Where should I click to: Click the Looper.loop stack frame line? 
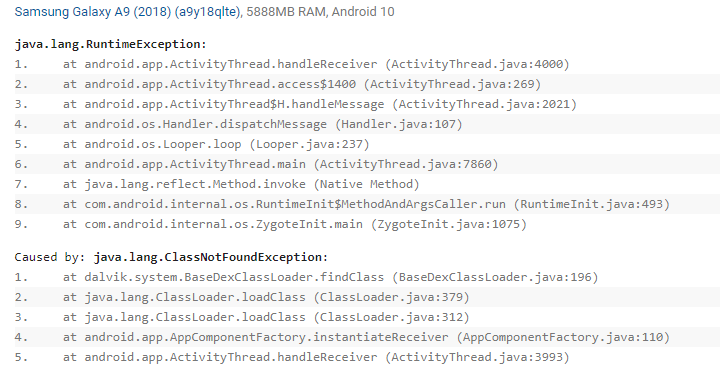(x=367, y=144)
